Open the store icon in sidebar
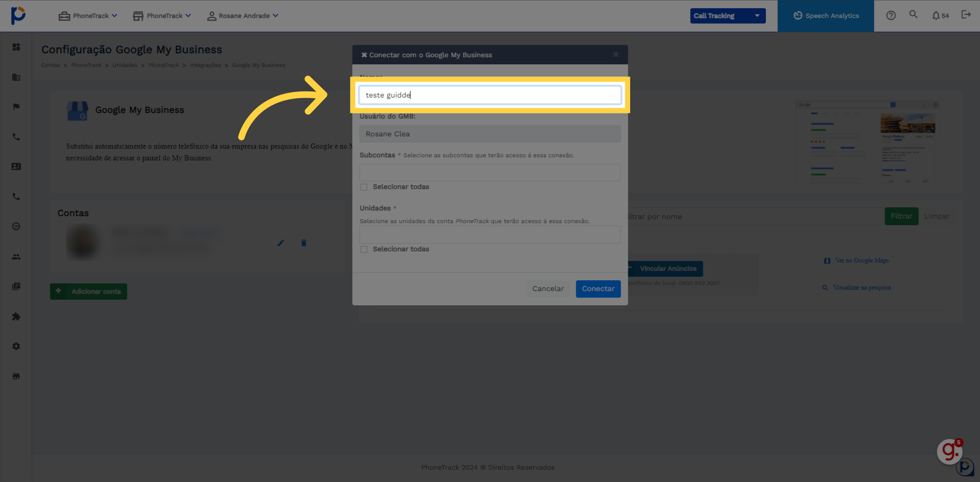The image size is (980, 482). [16, 376]
